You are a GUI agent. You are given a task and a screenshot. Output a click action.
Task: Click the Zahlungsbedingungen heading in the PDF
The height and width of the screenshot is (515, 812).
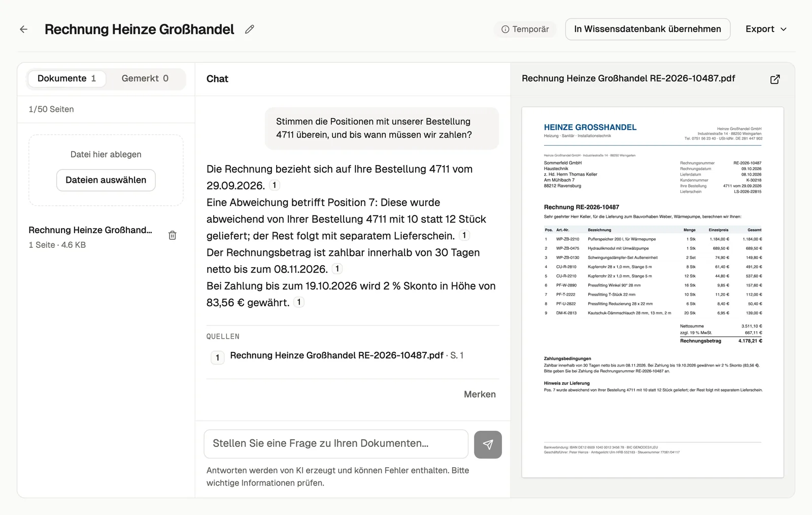[567, 359]
